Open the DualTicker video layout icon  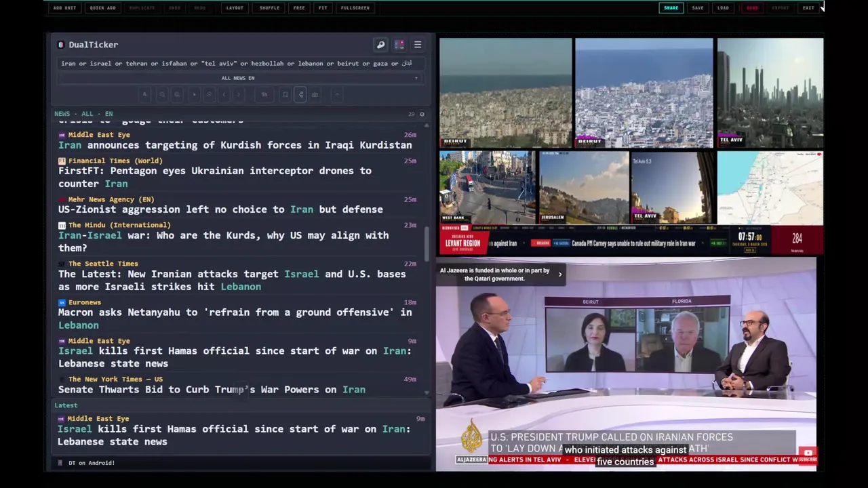(x=399, y=45)
